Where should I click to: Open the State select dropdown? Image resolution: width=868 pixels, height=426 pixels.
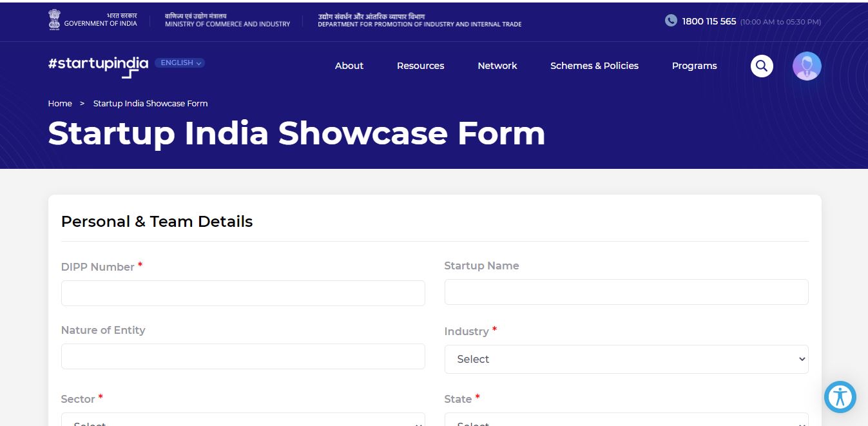626,423
